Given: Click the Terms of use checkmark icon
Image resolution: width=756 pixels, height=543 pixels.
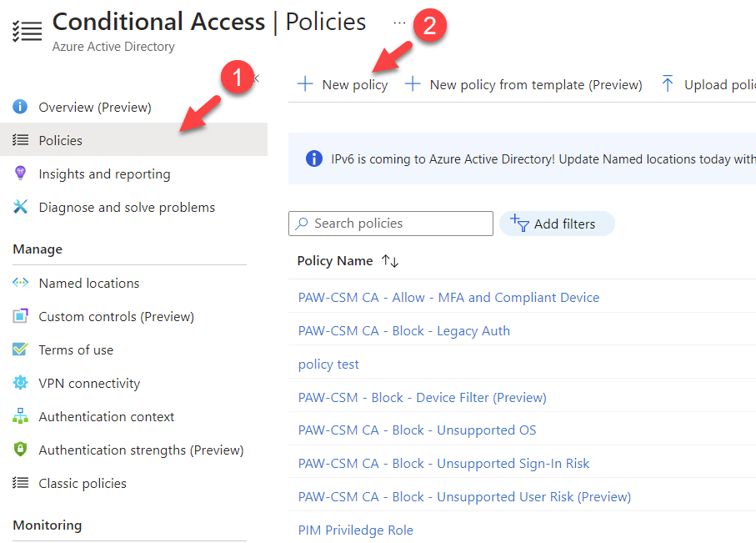Looking at the screenshot, I should point(21,349).
